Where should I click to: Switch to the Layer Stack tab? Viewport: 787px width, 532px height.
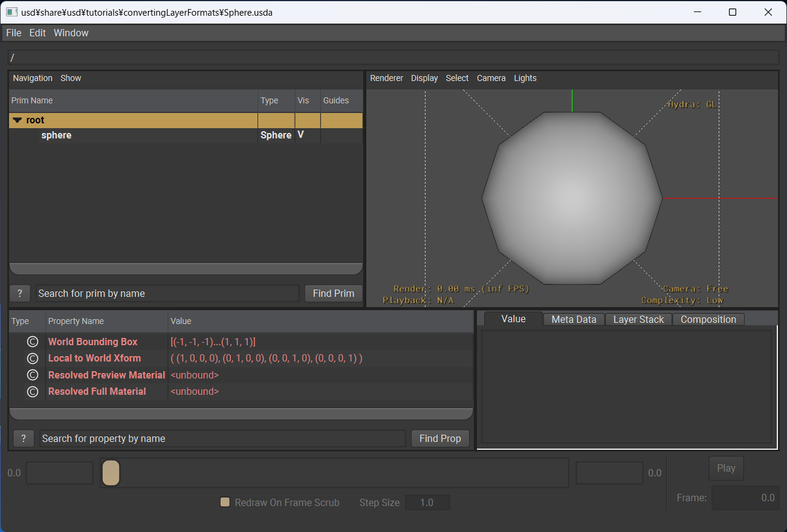coord(638,319)
